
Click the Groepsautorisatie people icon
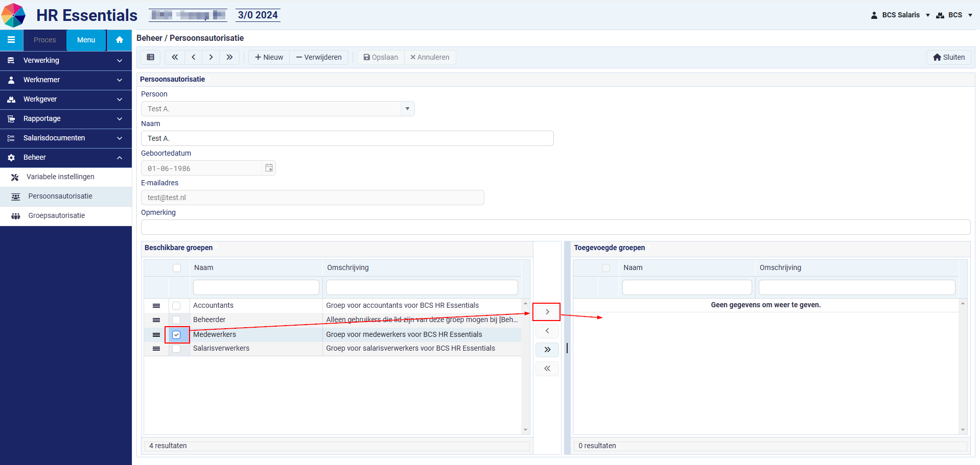click(16, 216)
